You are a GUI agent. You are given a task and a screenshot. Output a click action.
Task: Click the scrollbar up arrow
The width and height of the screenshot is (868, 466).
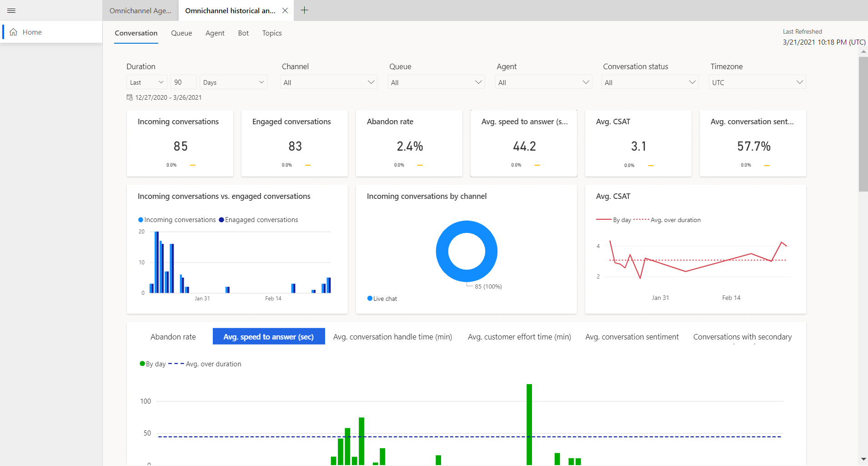click(x=863, y=51)
